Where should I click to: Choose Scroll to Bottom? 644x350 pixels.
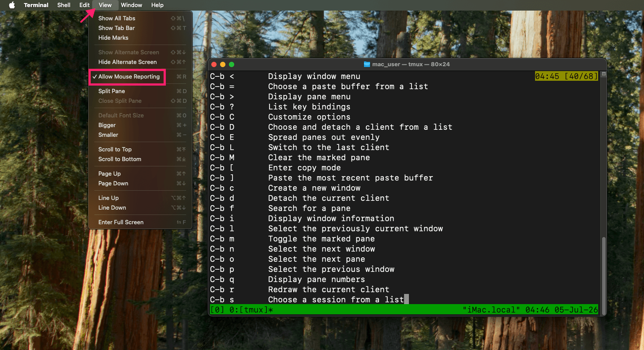(x=140, y=159)
